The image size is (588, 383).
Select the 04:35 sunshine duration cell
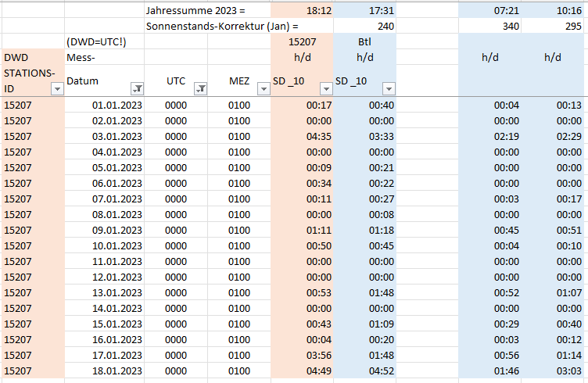[301, 136]
